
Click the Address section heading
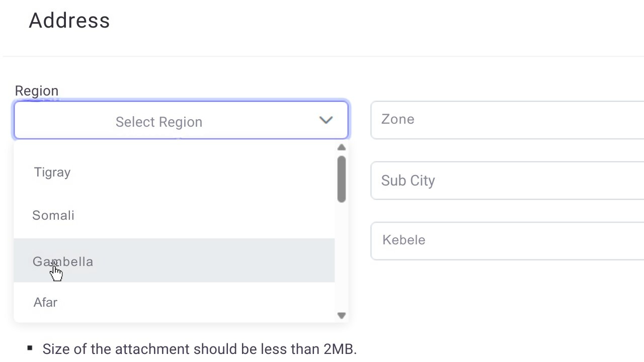tap(69, 21)
